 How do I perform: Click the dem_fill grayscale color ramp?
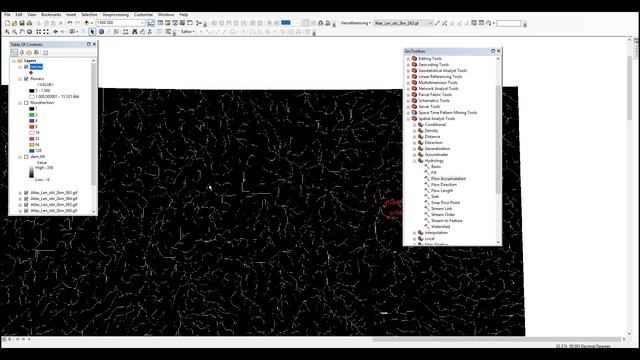(x=31, y=171)
